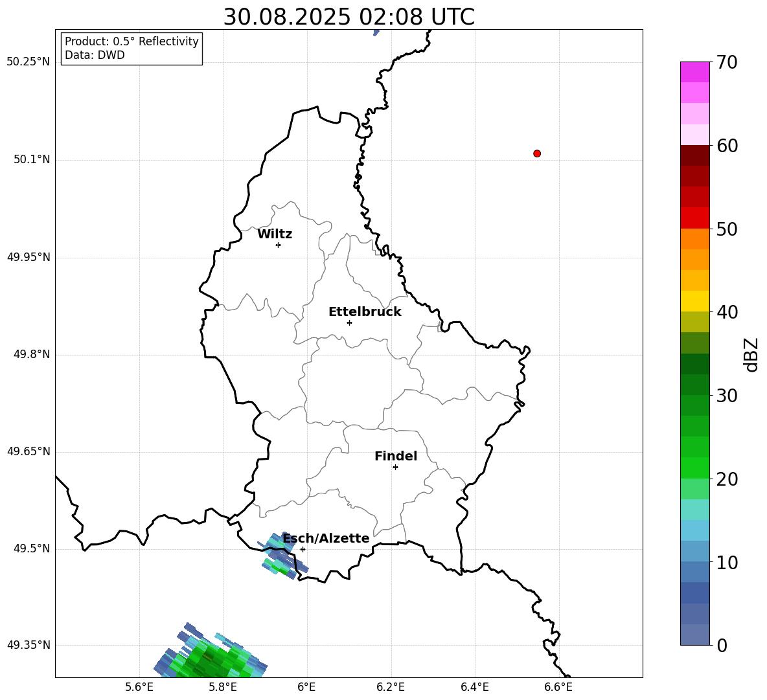Click the dark green swatch near 30
Viewport: 767px width, 700px height.
[x=695, y=385]
